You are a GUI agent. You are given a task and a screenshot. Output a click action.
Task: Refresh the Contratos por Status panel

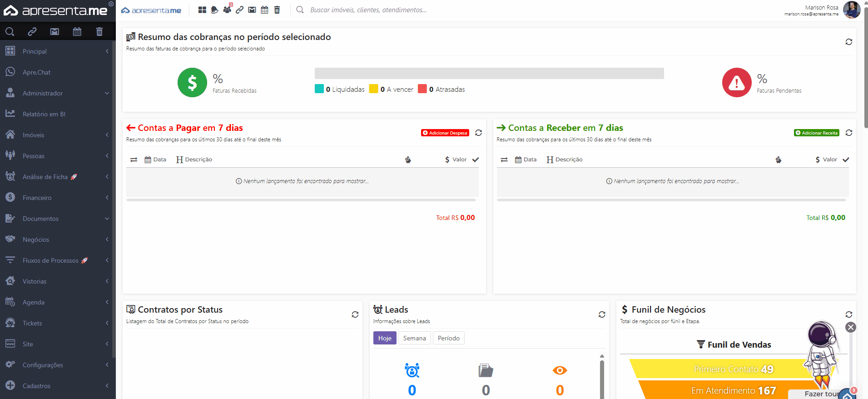click(355, 314)
